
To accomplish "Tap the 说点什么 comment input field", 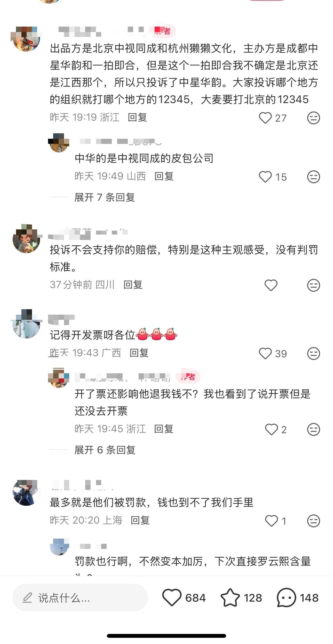I will (x=80, y=598).
